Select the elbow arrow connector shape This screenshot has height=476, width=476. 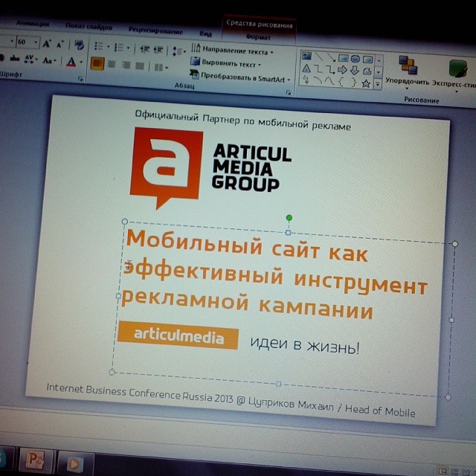click(330, 70)
